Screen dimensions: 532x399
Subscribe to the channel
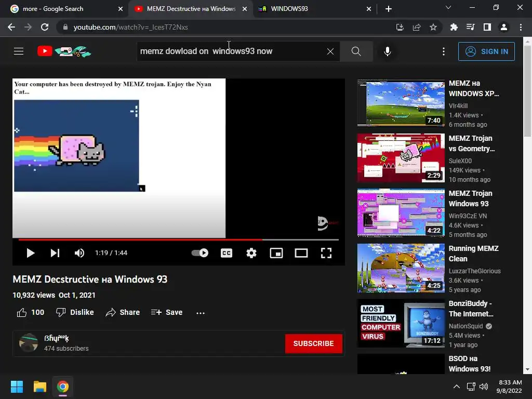(x=313, y=343)
